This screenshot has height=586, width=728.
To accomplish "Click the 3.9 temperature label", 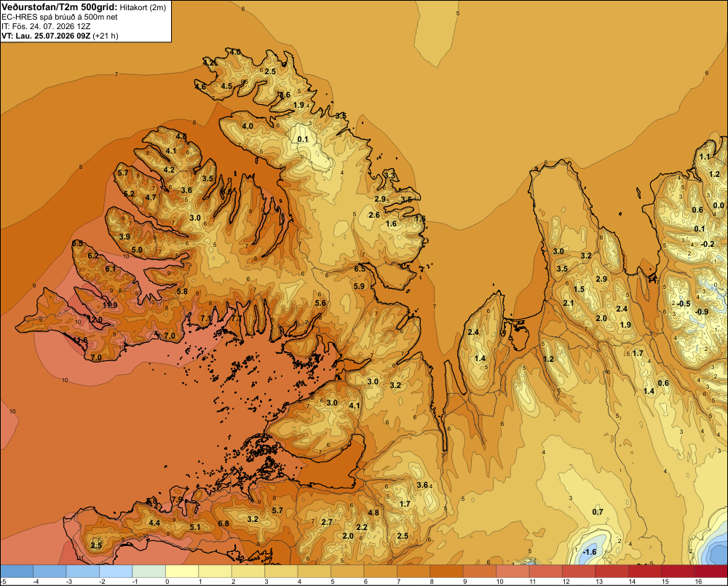I will 124,237.
